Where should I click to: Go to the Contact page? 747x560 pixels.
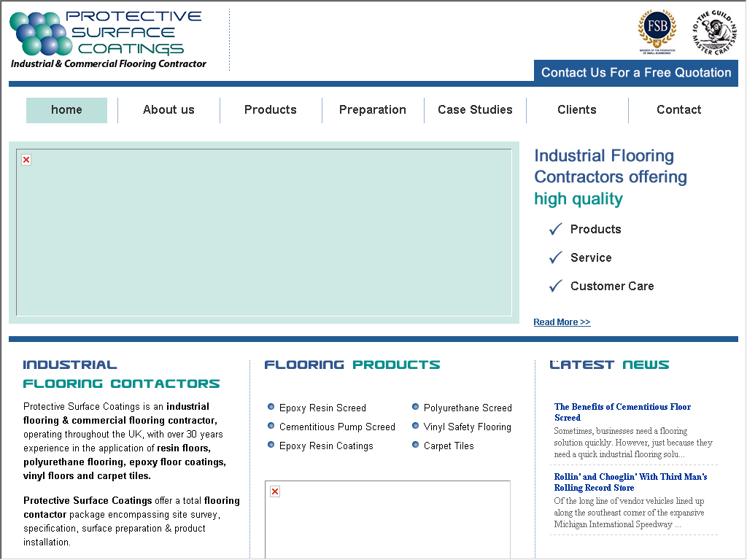pyautogui.click(x=679, y=110)
